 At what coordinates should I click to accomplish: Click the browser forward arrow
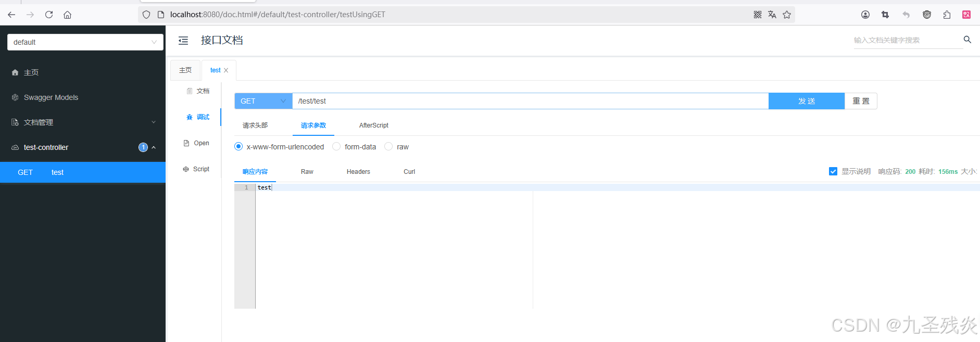click(30, 15)
